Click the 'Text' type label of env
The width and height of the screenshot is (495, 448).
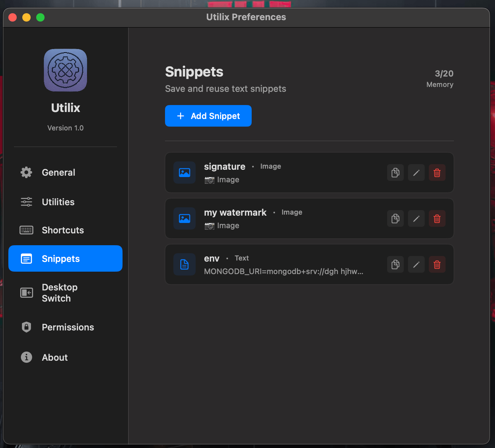coord(242,258)
